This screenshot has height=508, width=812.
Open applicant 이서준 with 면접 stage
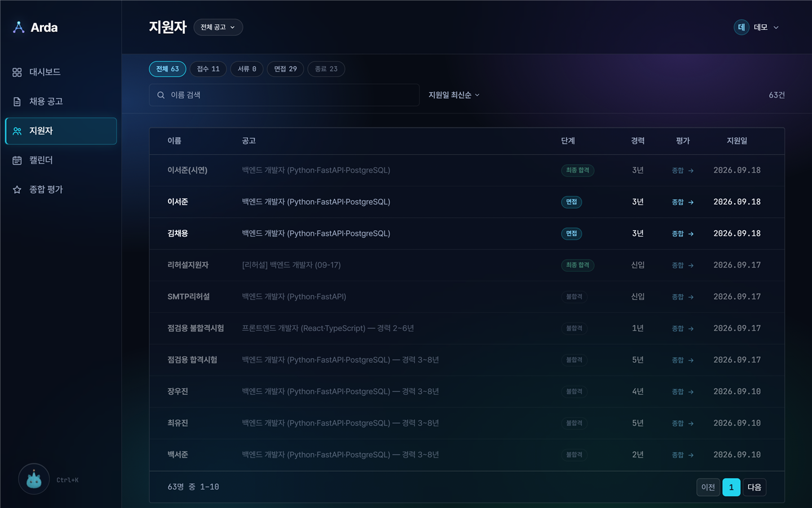(x=467, y=202)
